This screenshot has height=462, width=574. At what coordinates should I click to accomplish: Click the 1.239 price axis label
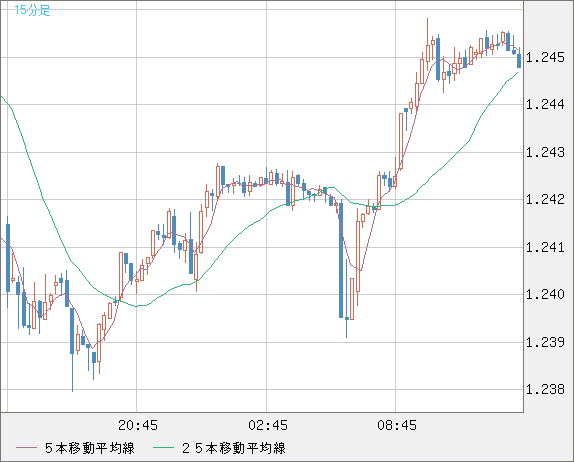[545, 342]
